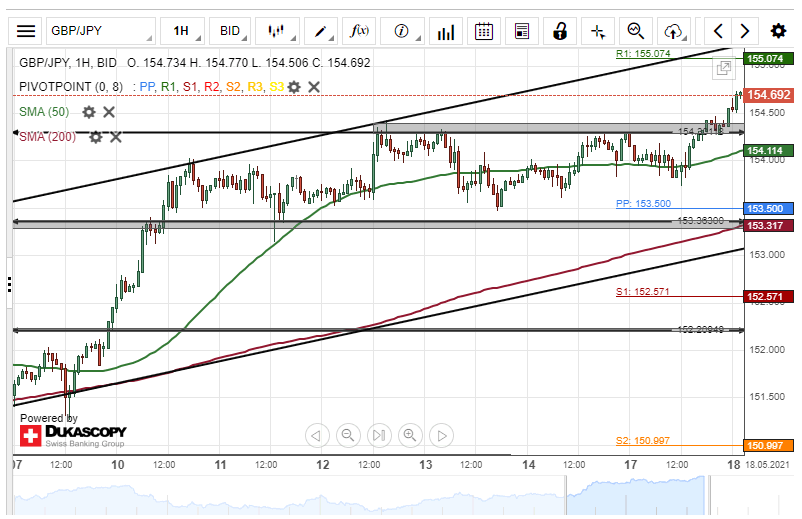802x519 pixels.
Task: Remove the SMA (200) indicator
Action: tap(116, 136)
